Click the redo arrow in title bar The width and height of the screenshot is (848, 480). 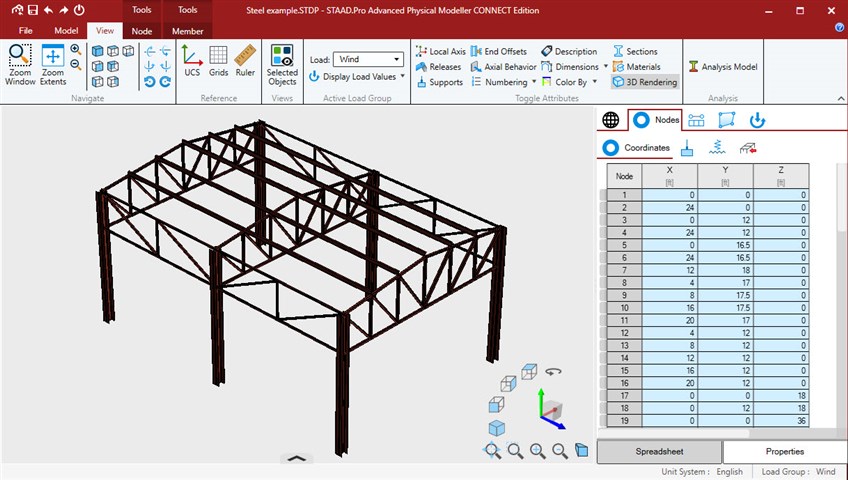pyautogui.click(x=64, y=10)
